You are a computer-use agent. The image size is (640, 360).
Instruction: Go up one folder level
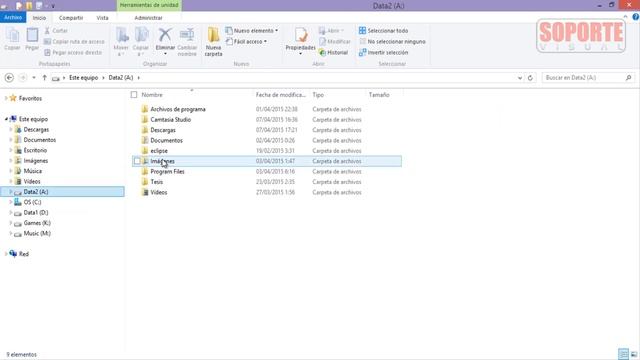pyautogui.click(x=44, y=78)
